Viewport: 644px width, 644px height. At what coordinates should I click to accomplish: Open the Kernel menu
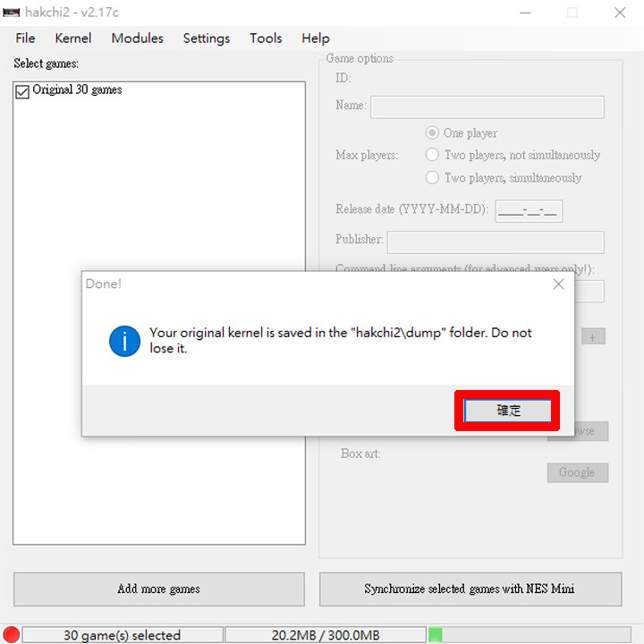point(72,38)
